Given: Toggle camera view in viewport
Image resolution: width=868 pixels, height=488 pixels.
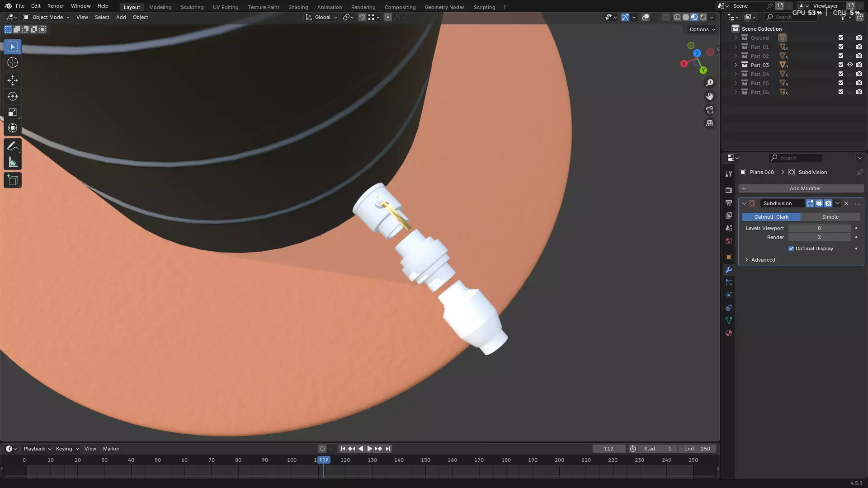Looking at the screenshot, I should (710, 110).
